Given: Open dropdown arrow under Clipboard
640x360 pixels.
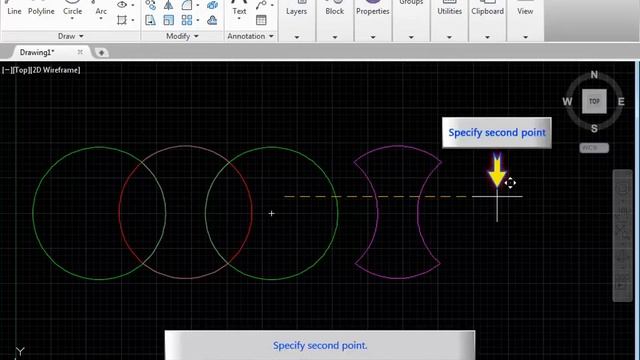Looking at the screenshot, I should [x=487, y=37].
